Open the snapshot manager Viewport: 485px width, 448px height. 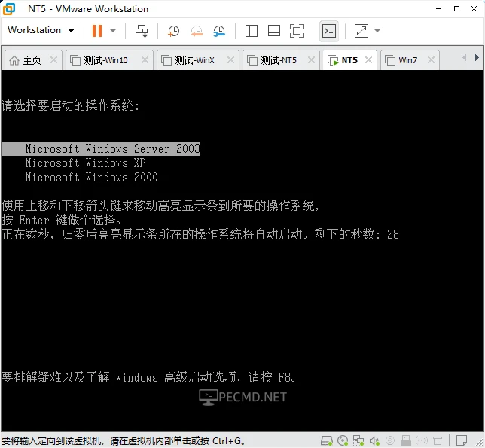tap(219, 31)
